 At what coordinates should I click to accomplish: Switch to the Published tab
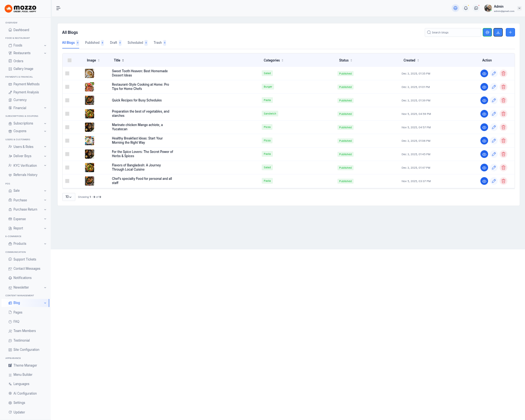click(92, 43)
